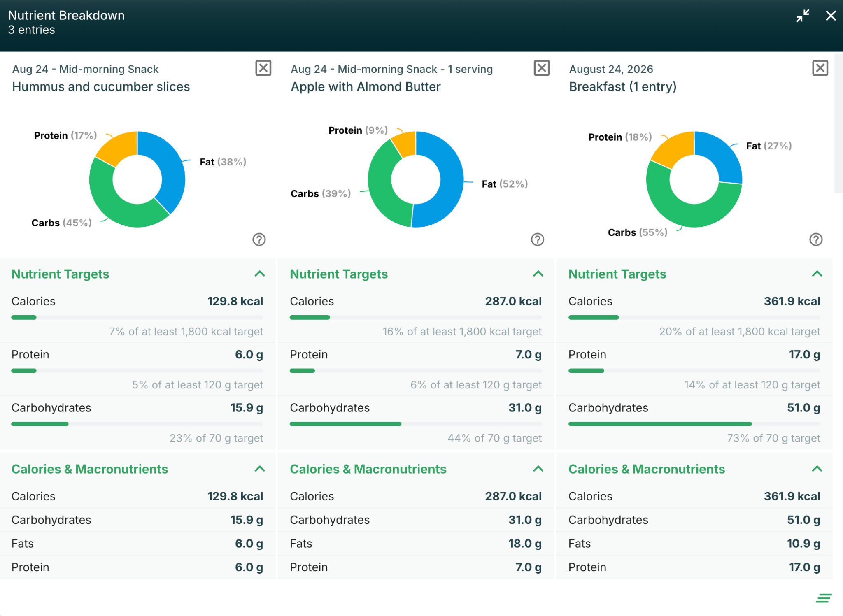Open help for the Apple macro chart

click(x=538, y=239)
